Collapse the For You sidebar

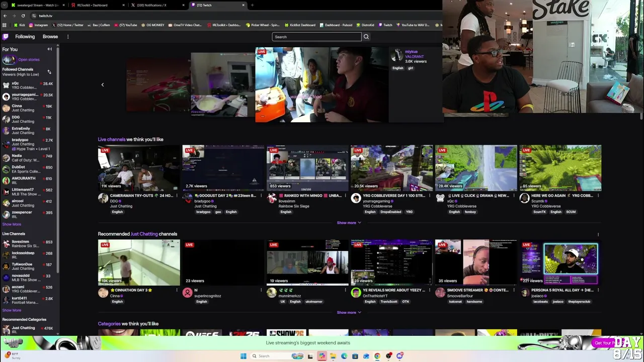coord(50,49)
